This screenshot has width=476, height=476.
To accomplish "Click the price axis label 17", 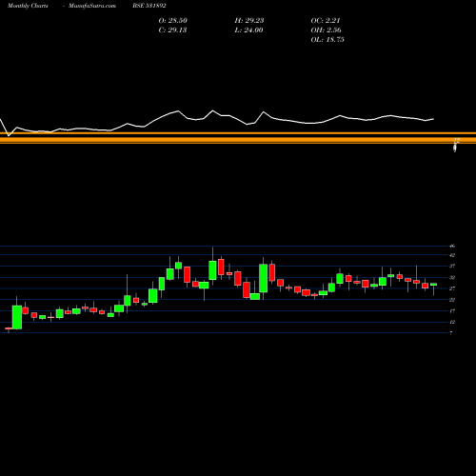I will pos(452,311).
